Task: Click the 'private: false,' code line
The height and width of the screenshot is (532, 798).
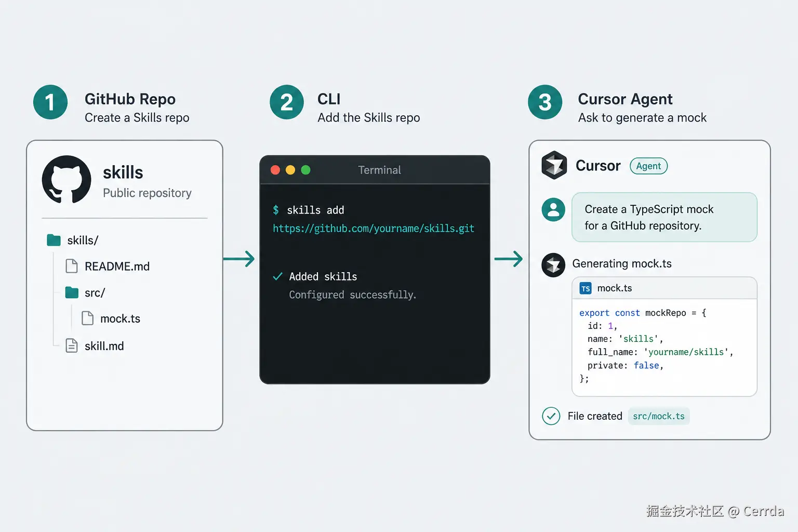Action: pyautogui.click(x=626, y=366)
